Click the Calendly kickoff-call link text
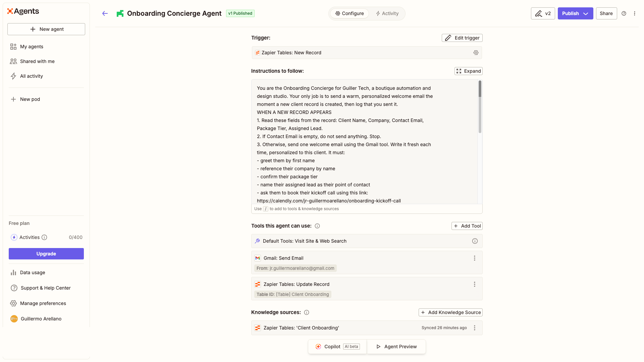 point(329,201)
